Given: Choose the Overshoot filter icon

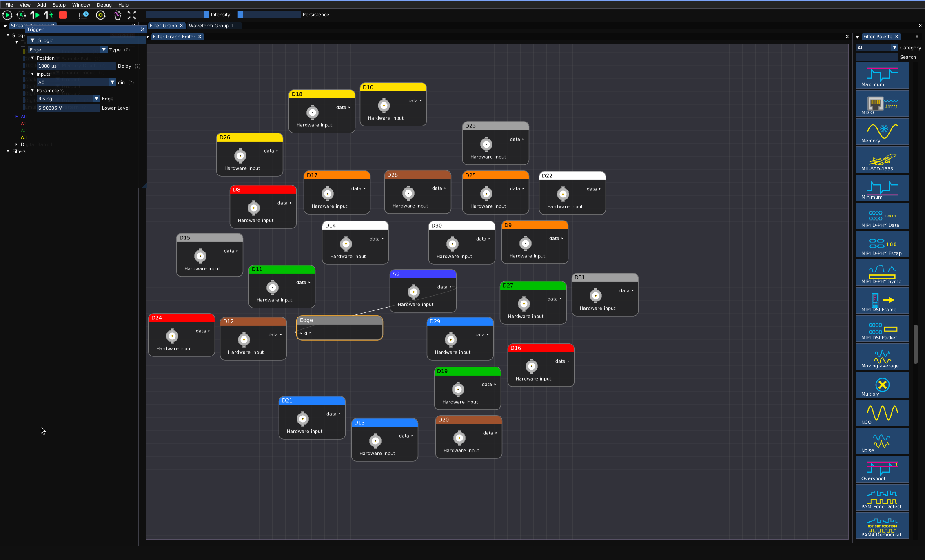Looking at the screenshot, I should [882, 469].
